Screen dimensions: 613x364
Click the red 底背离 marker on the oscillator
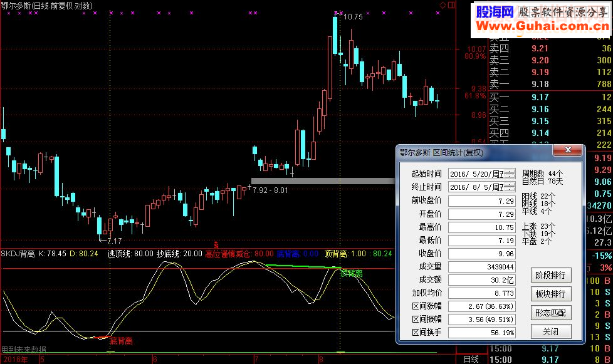pos(121,341)
